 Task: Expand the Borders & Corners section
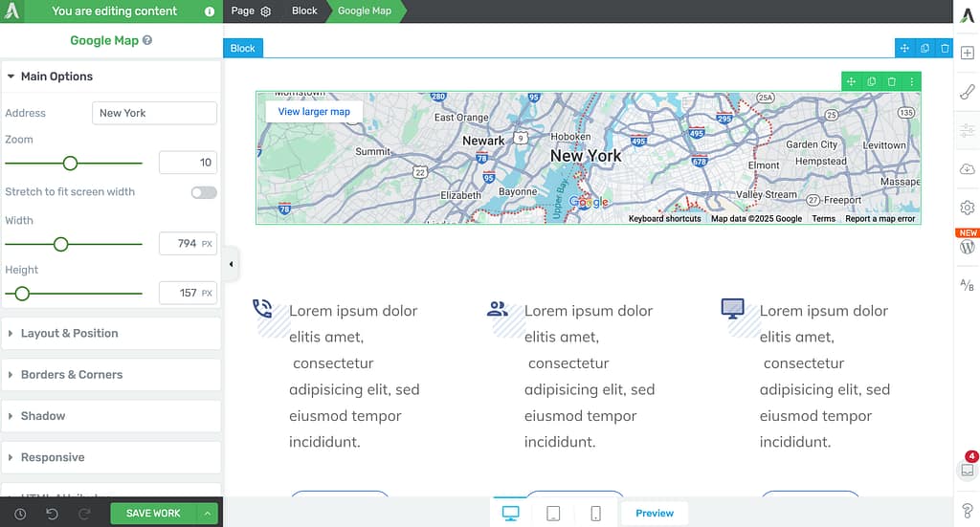[x=111, y=375]
